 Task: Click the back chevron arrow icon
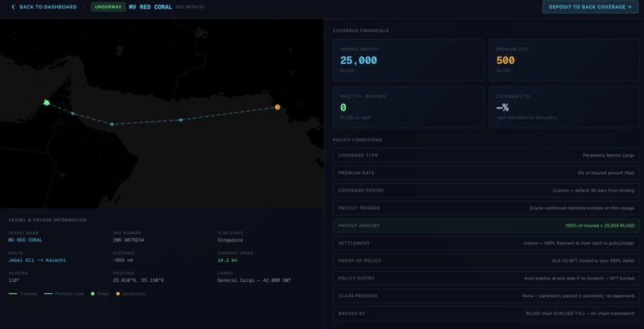pyautogui.click(x=13, y=7)
